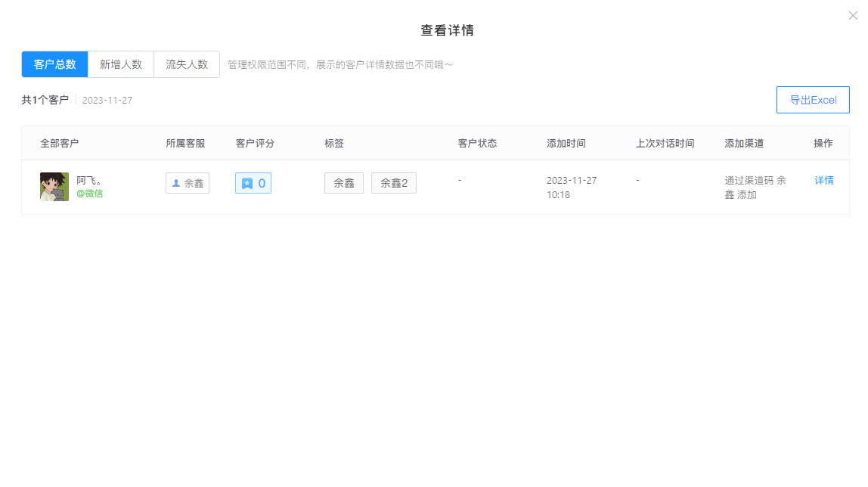This screenshot has height=487, width=868.
Task: Select the 流失人数 tab
Action: 187,64
